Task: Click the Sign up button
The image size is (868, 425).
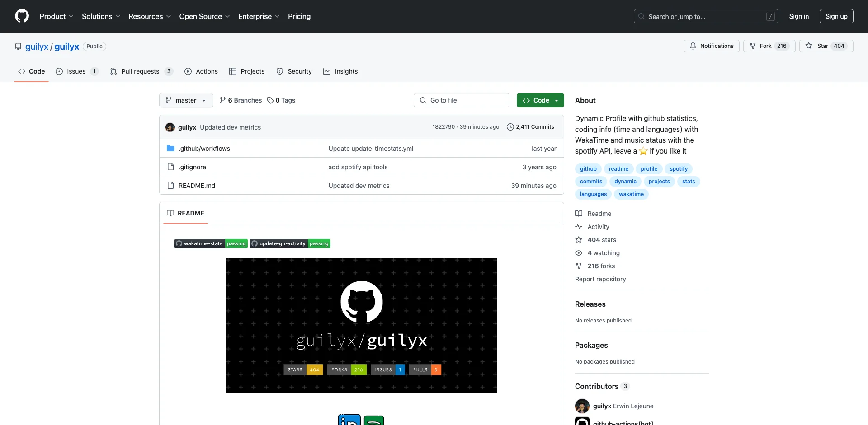Action: 836,16
